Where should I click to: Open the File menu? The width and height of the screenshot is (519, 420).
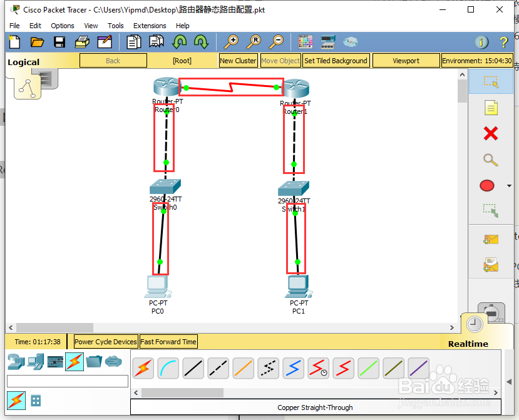pos(14,26)
